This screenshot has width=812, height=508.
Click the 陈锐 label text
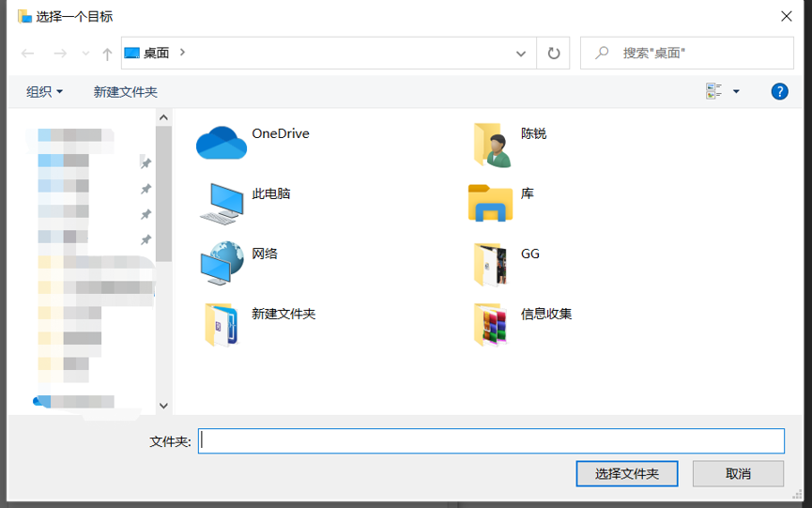pos(533,133)
